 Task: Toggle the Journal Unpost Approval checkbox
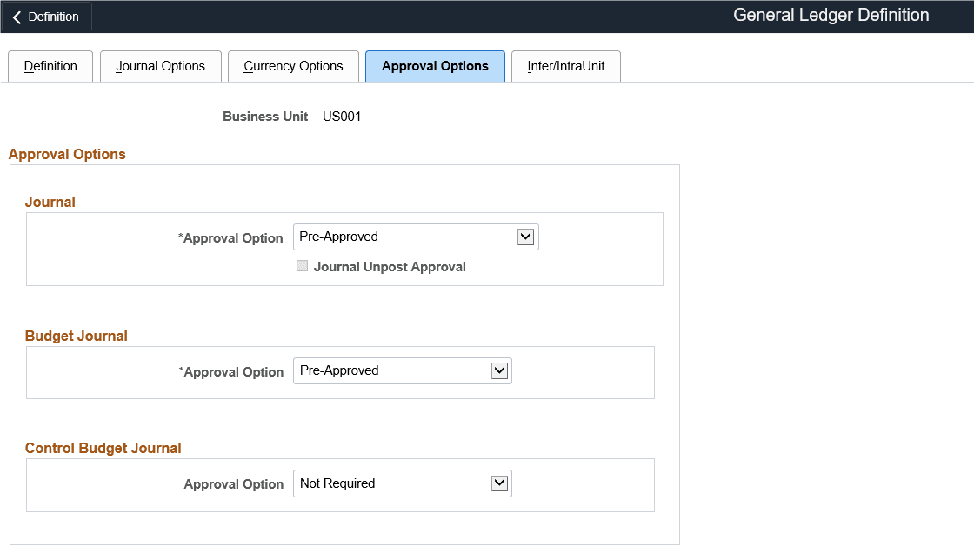302,266
